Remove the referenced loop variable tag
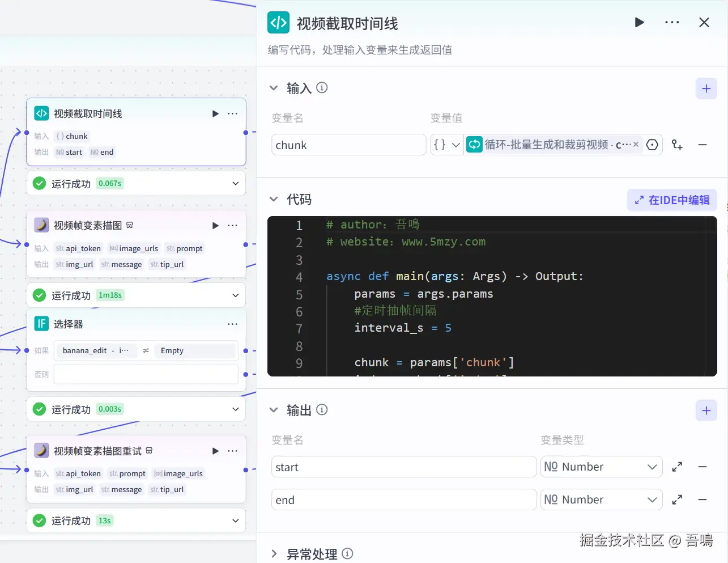The image size is (728, 563). pos(636,145)
